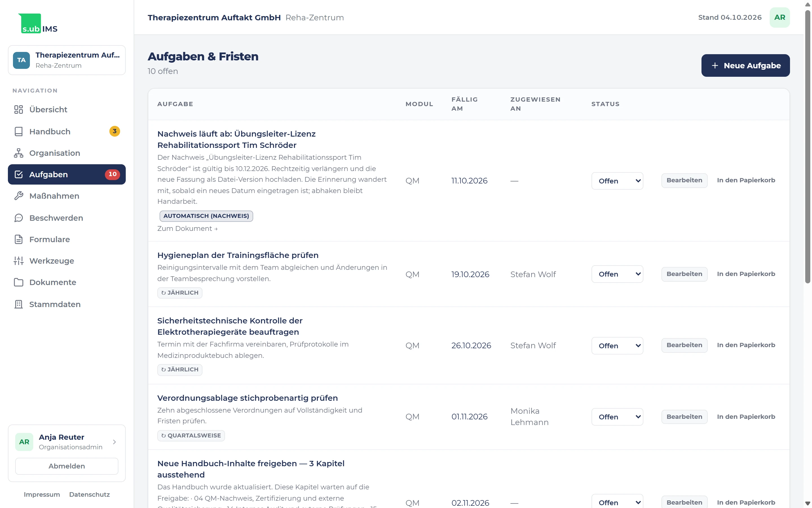This screenshot has width=812, height=508.
Task: Go to Übersicht in navigation
Action: click(67, 110)
